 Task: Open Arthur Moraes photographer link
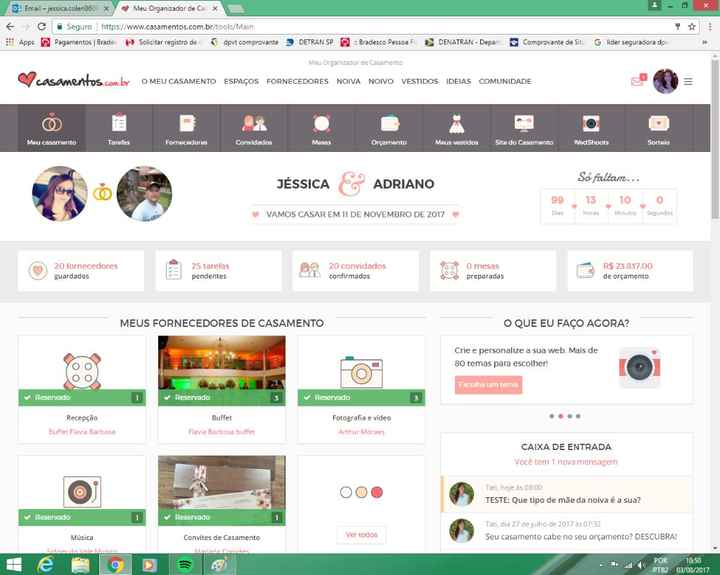[361, 432]
